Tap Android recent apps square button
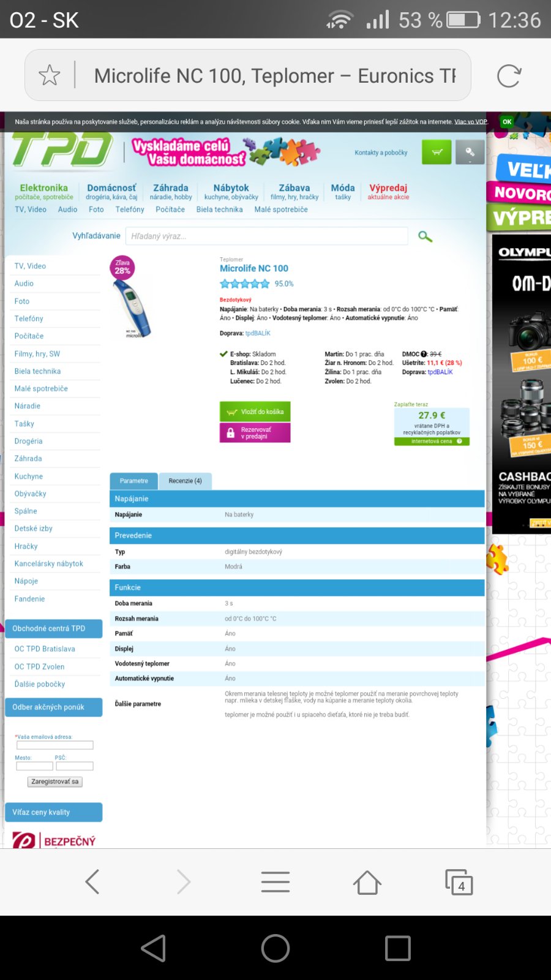The image size is (551, 980). tap(398, 948)
